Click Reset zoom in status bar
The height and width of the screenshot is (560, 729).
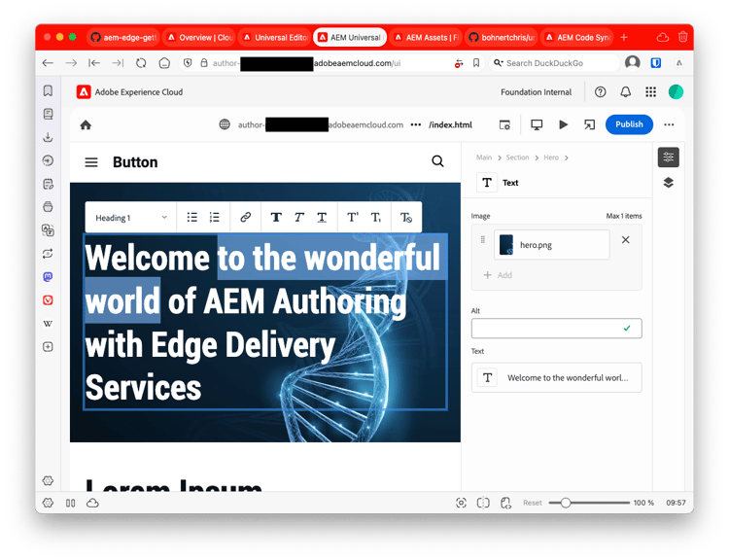click(x=533, y=503)
